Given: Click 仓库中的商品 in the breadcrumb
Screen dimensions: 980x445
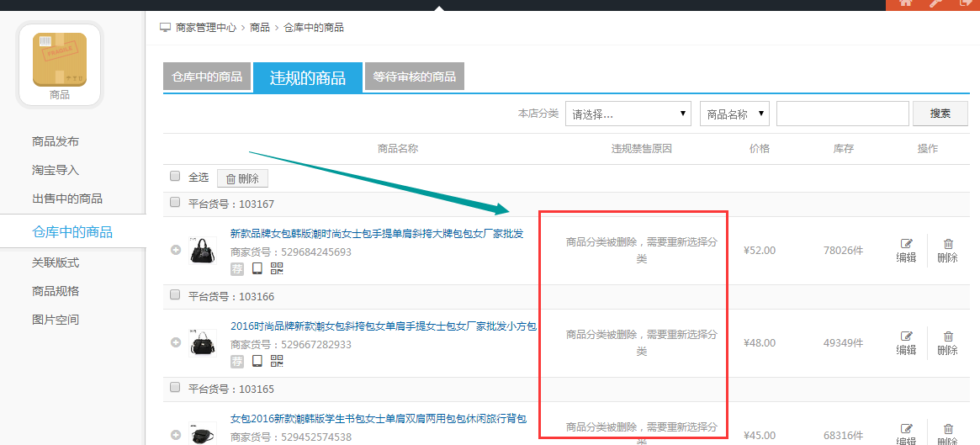Looking at the screenshot, I should coord(314,28).
